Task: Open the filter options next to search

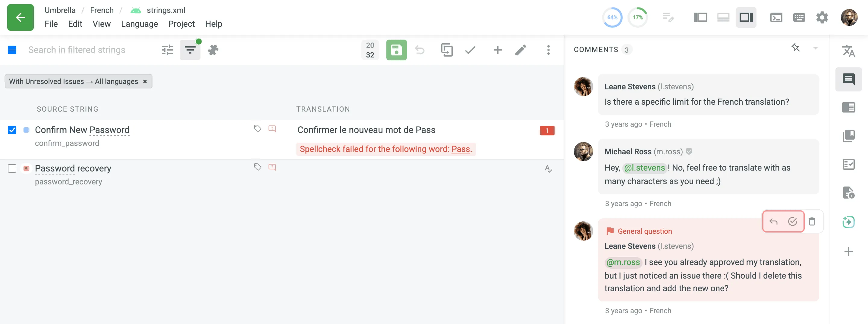Action: click(x=167, y=50)
